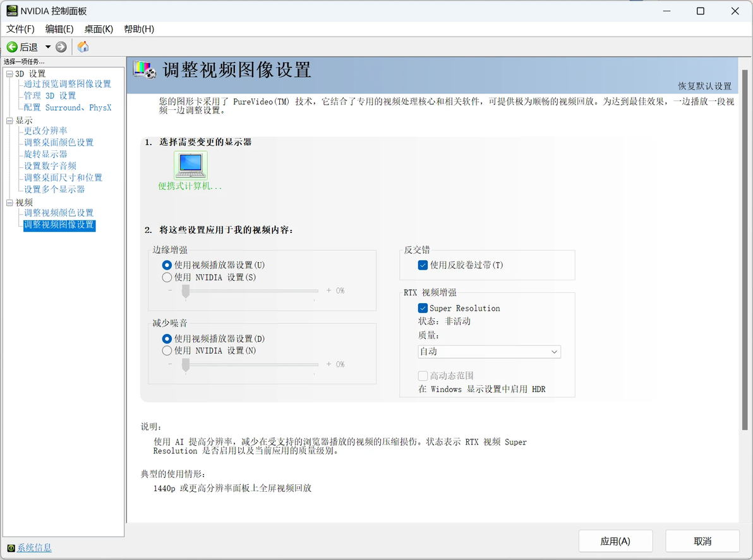Open the Back history dropdown arrow
This screenshot has width=753, height=560.
click(48, 47)
